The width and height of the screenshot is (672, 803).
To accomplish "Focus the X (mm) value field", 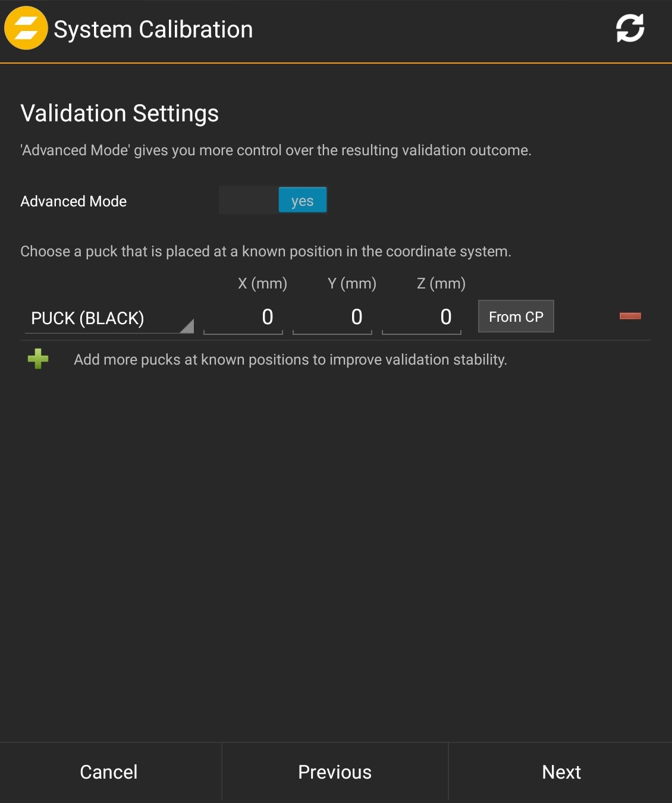I will click(243, 317).
